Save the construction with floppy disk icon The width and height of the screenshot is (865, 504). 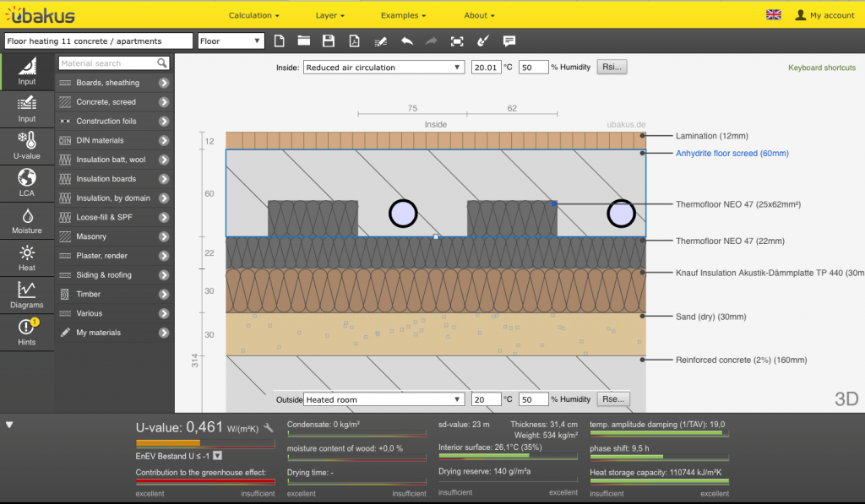329,41
